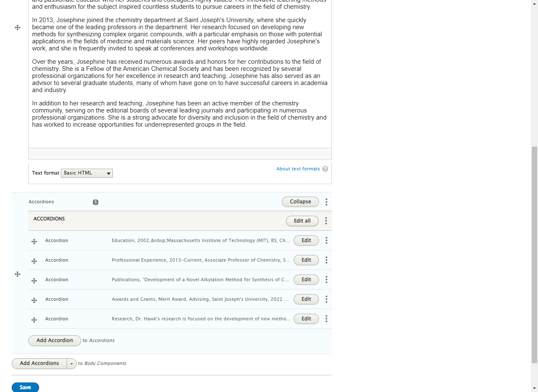Open the three-dot menu next to Edit all
538x392 pixels.
tap(326, 221)
